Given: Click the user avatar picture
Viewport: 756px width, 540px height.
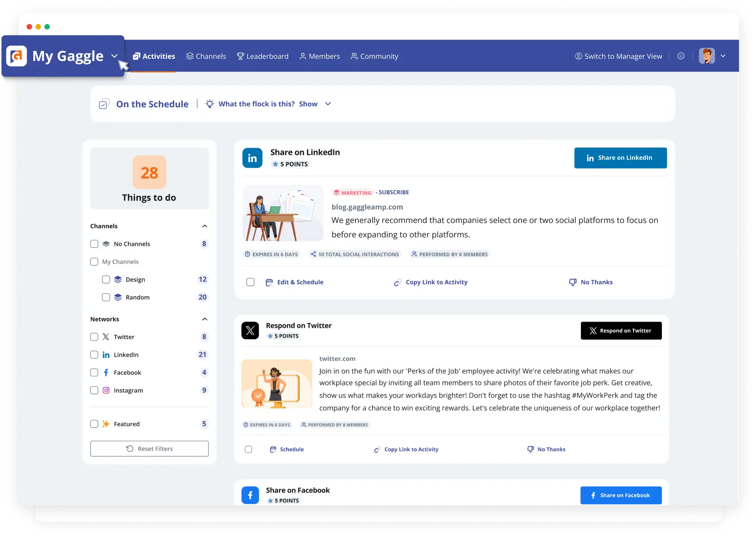Looking at the screenshot, I should (x=707, y=56).
